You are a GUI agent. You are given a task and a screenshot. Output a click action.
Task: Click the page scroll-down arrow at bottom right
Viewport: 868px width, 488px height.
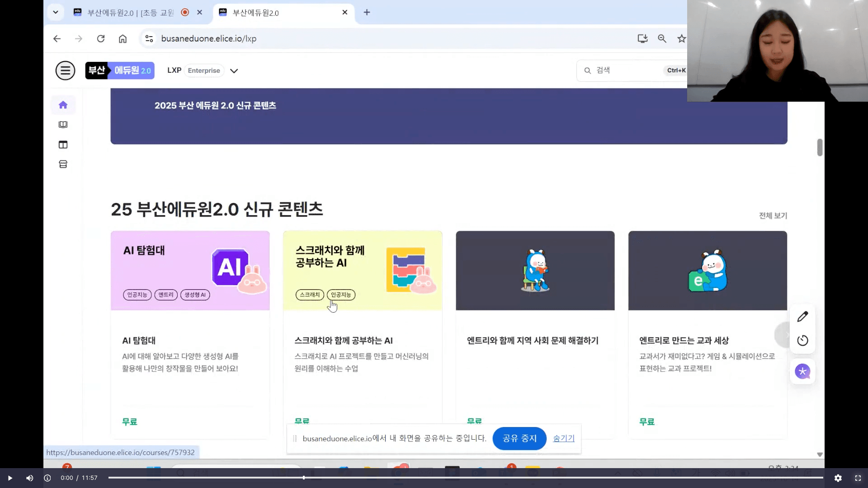coord(820,455)
